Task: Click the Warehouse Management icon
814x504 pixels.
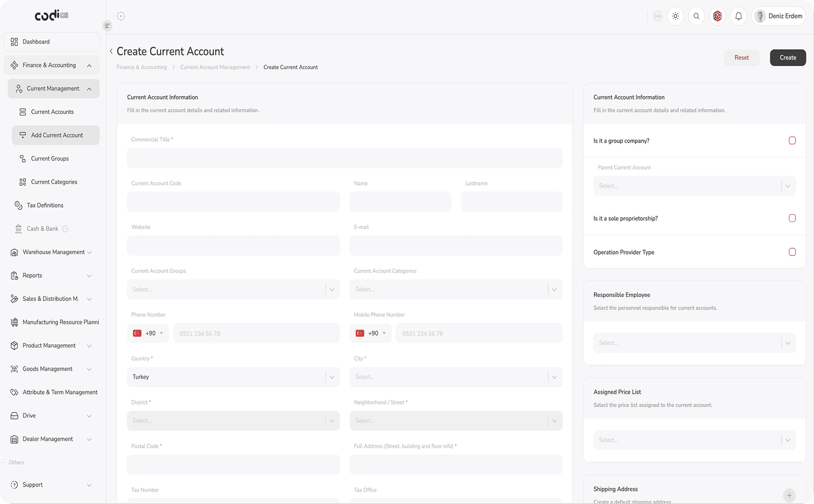Action: click(x=14, y=253)
